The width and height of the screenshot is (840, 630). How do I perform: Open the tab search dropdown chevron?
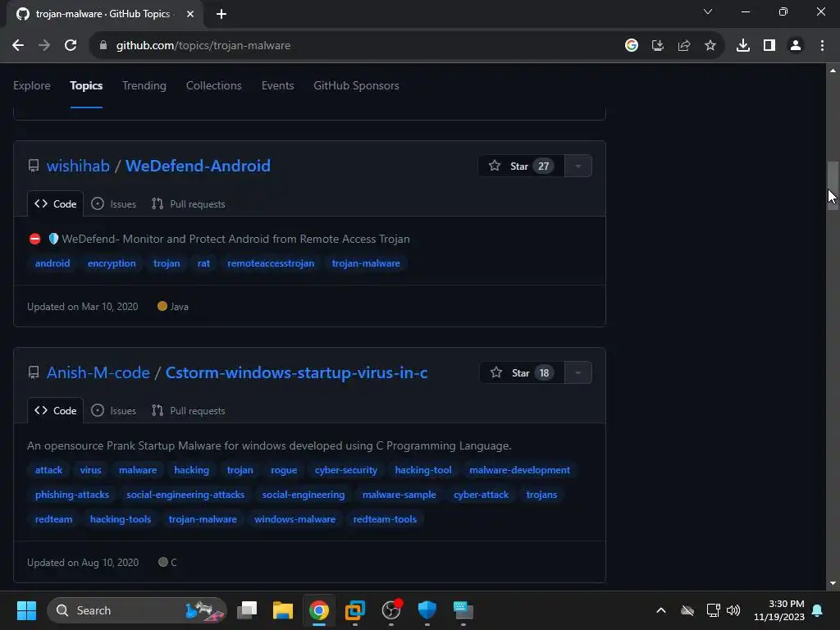point(708,11)
